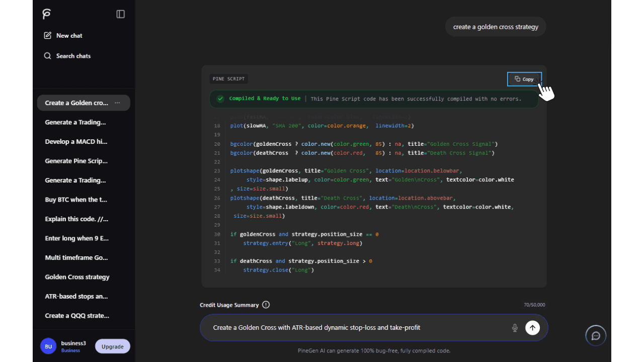Click the search magnifier icon

tap(47, 56)
